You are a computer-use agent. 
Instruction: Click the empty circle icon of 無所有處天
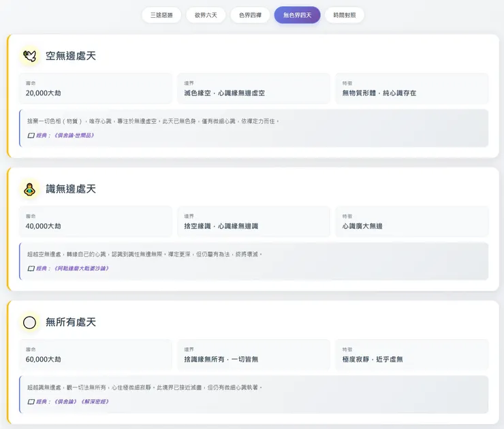tap(29, 322)
